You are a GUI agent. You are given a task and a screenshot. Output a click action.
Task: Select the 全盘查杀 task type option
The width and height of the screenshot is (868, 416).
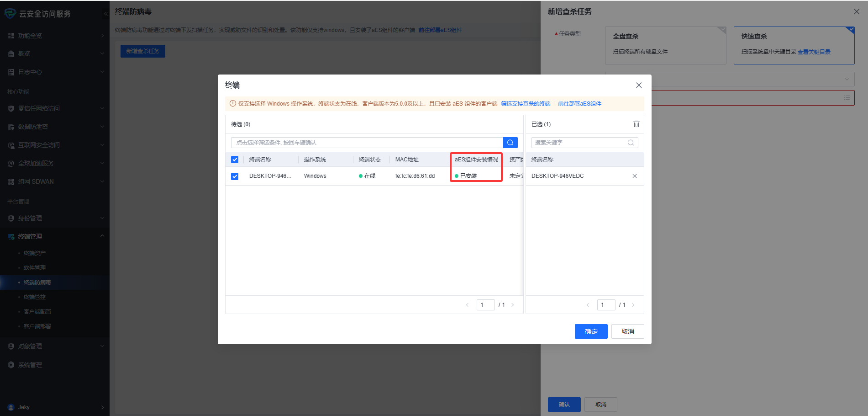click(665, 45)
